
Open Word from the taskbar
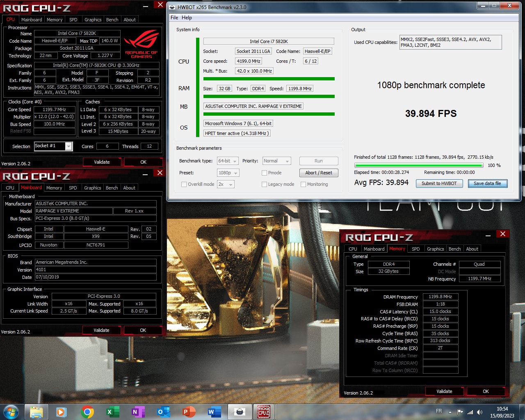click(x=214, y=412)
